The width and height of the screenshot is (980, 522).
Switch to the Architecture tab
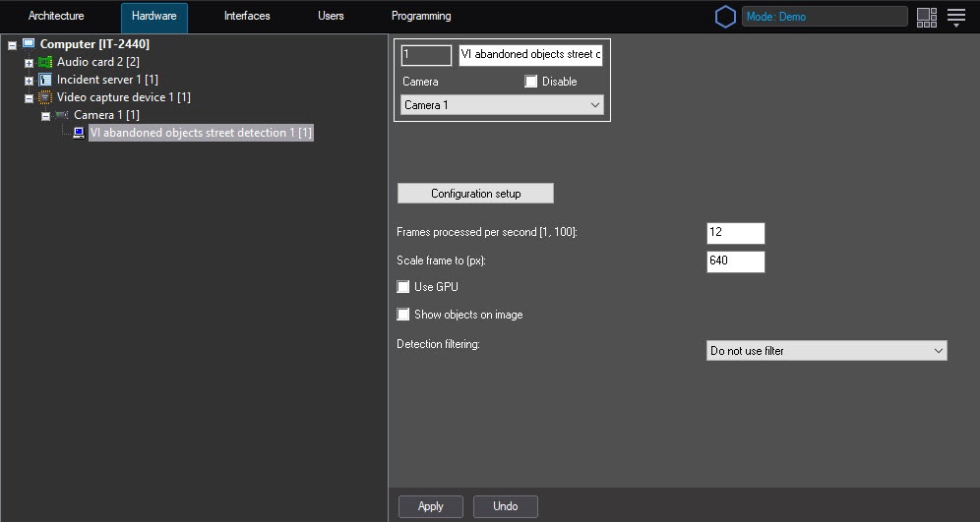(56, 17)
